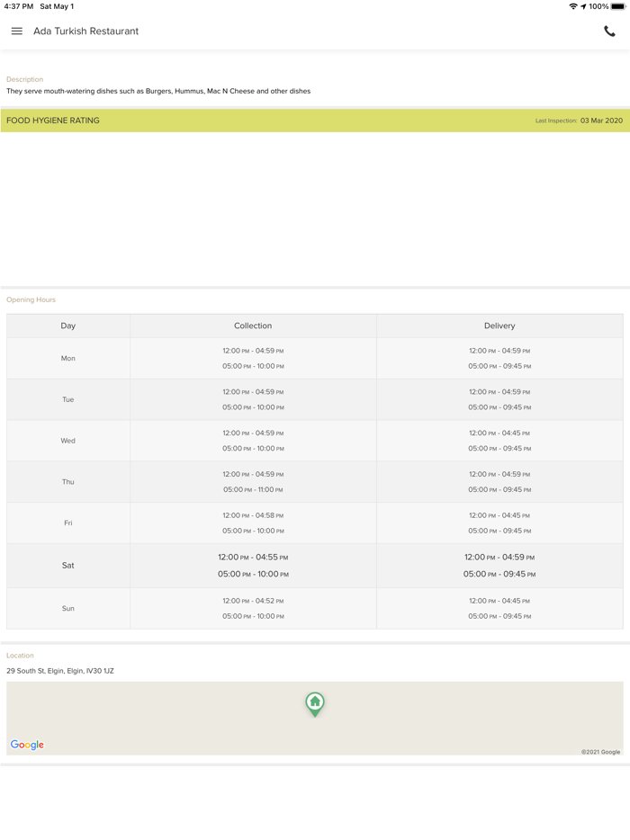The image size is (630, 840).
Task: Click Monday delivery 12:00 PM - 04:59 PM
Action: [x=499, y=351]
